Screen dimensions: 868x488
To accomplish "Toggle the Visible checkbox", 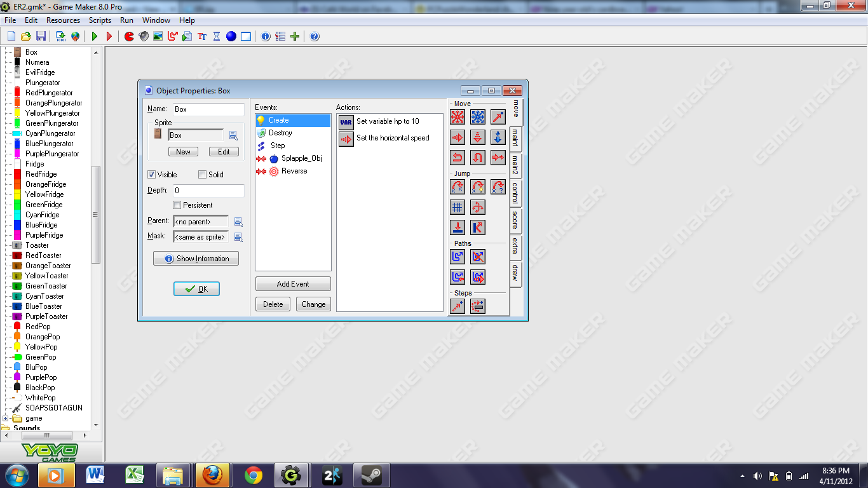I will click(x=152, y=175).
